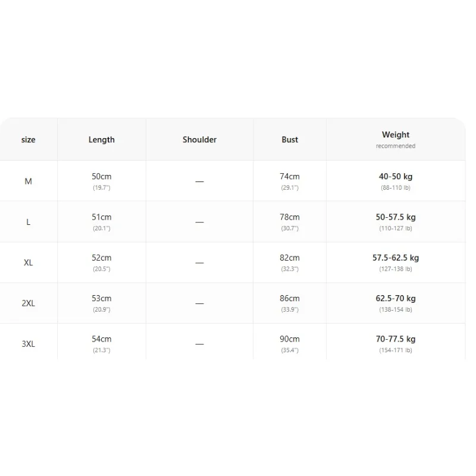Select the L size row label

point(28,222)
